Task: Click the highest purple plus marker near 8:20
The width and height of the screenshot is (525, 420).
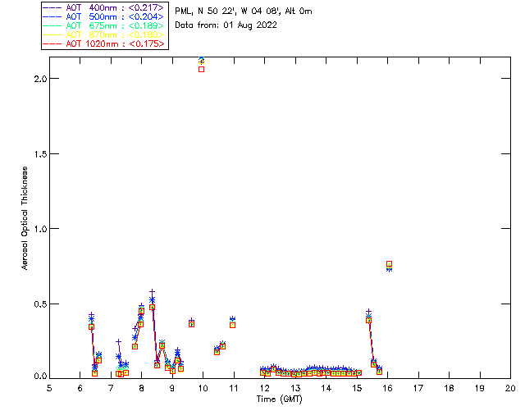Action: click(x=152, y=292)
